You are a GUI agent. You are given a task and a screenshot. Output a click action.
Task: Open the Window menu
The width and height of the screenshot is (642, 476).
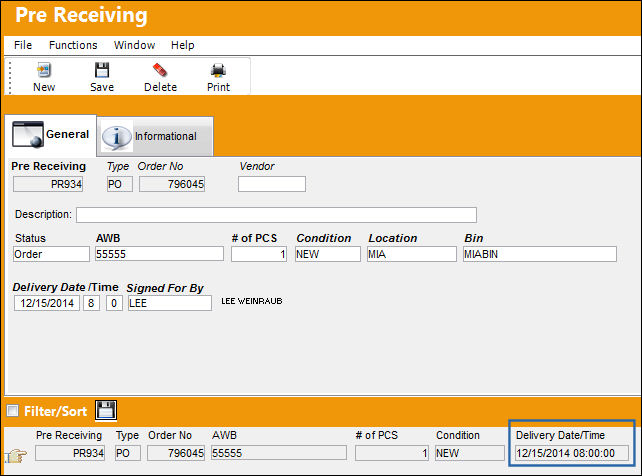coord(134,45)
